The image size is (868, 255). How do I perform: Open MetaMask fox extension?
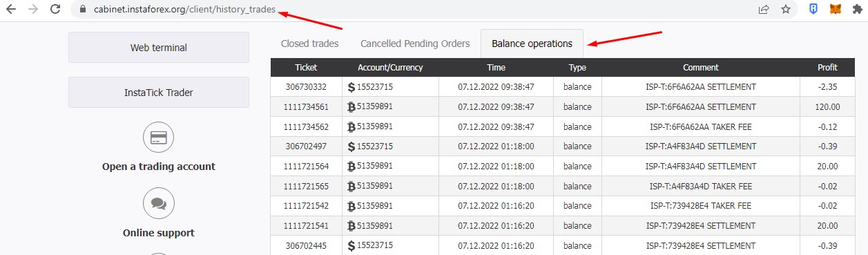click(836, 10)
